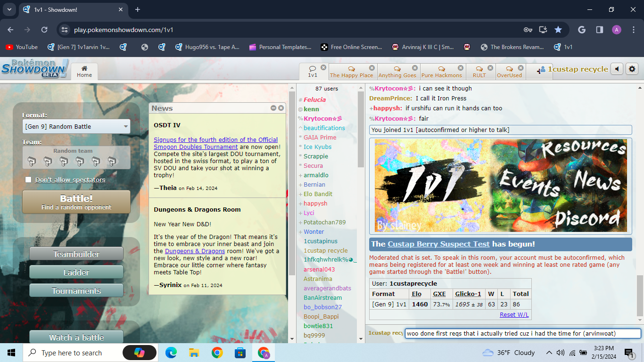Viewport: 644px width, 362px height.
Task: Open Dungeons & Dragons room link
Action: pos(194,251)
